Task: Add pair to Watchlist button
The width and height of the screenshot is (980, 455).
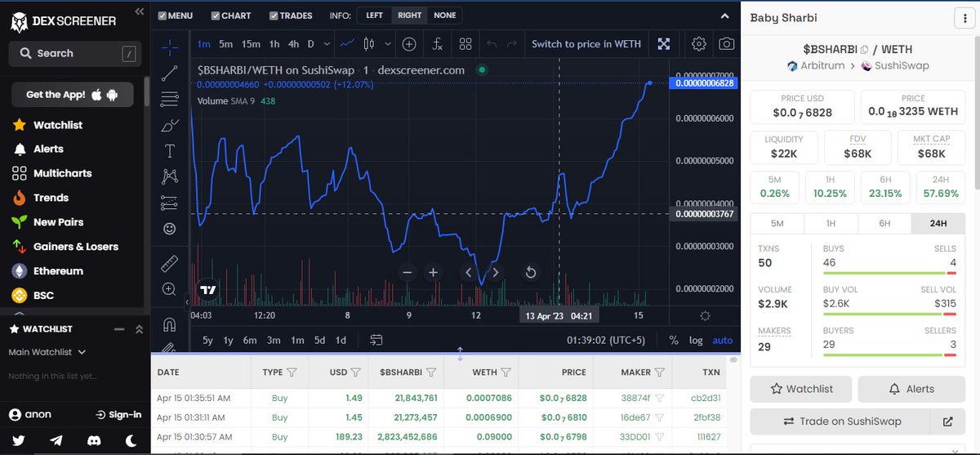Action: (x=801, y=389)
